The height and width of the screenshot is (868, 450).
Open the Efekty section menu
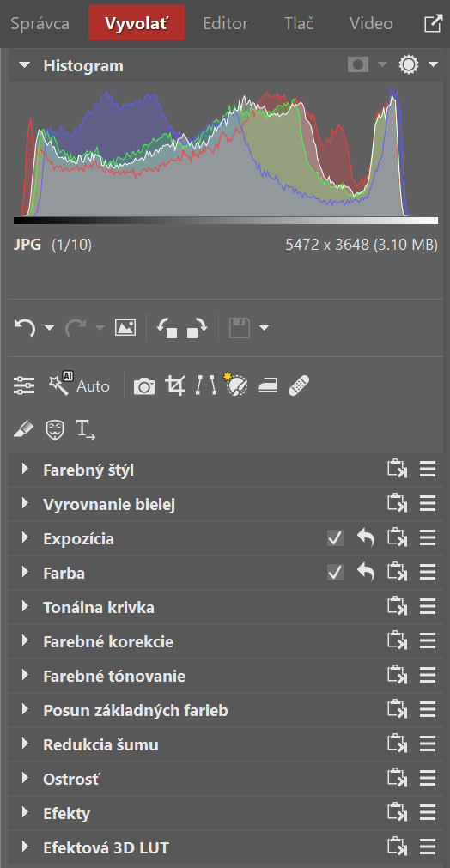click(428, 813)
